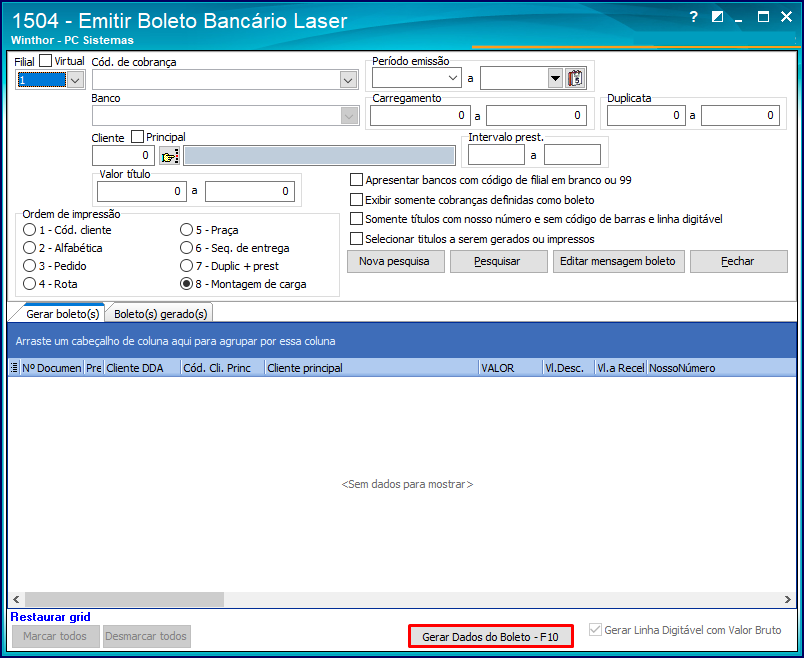Open the client search hand icon
Image resolution: width=804 pixels, height=658 pixels.
[169, 155]
